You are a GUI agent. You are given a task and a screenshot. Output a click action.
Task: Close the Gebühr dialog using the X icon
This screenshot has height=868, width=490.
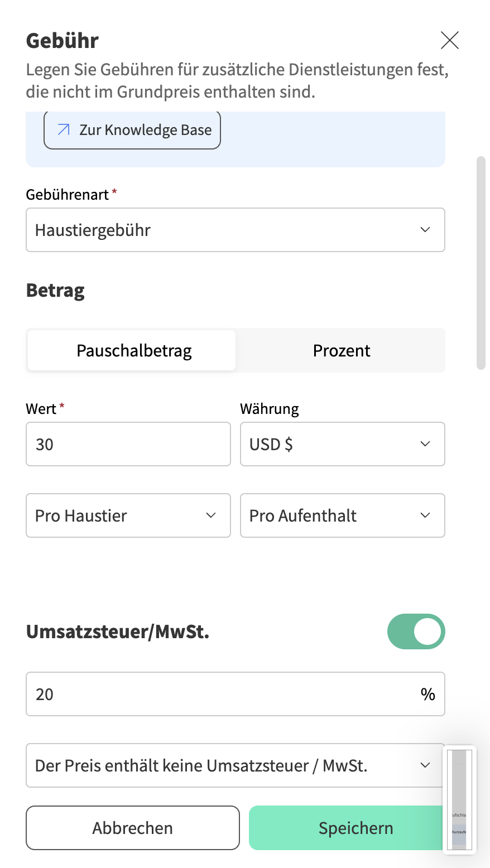(450, 40)
